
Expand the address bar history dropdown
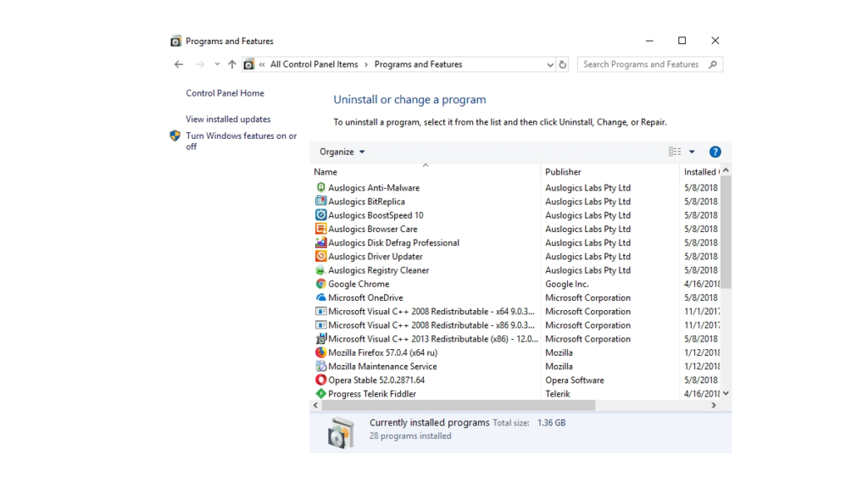(549, 64)
